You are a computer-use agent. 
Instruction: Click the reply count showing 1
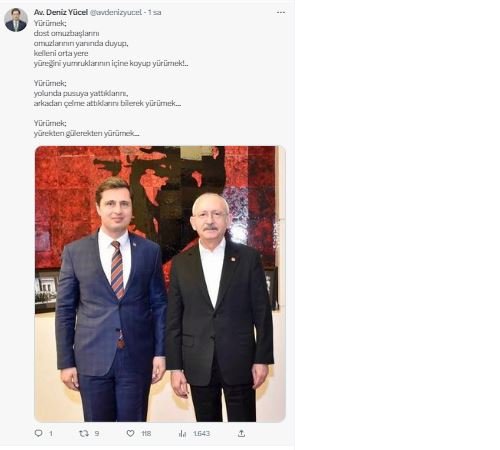pos(51,433)
